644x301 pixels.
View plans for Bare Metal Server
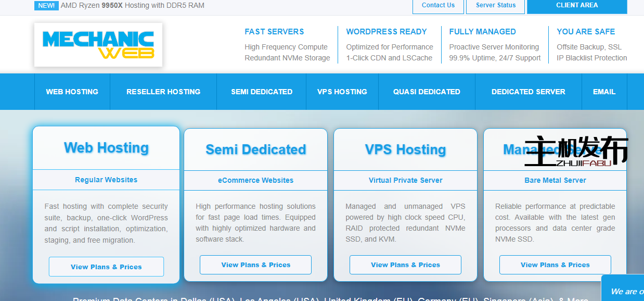point(555,265)
